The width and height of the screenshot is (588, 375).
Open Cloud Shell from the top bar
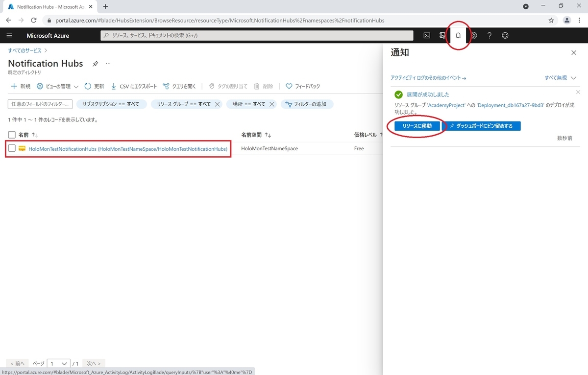click(427, 35)
